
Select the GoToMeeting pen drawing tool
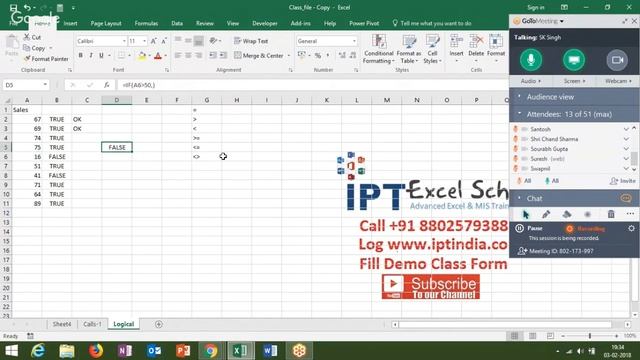546,214
